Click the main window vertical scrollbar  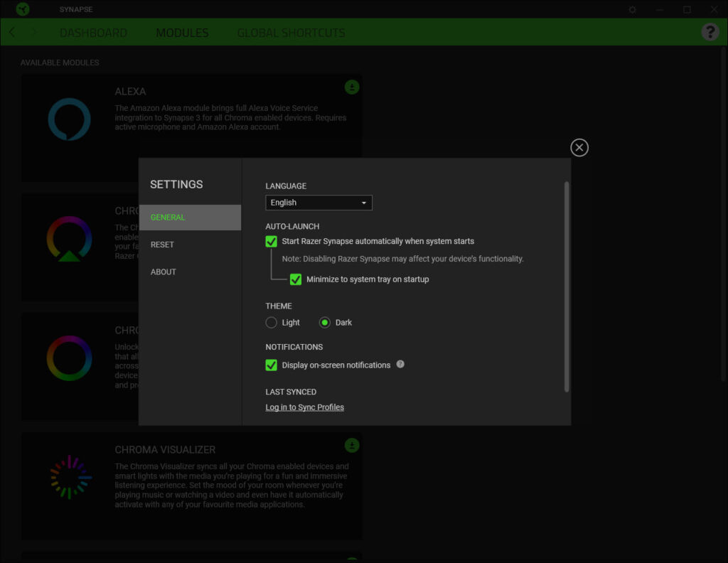[724, 213]
